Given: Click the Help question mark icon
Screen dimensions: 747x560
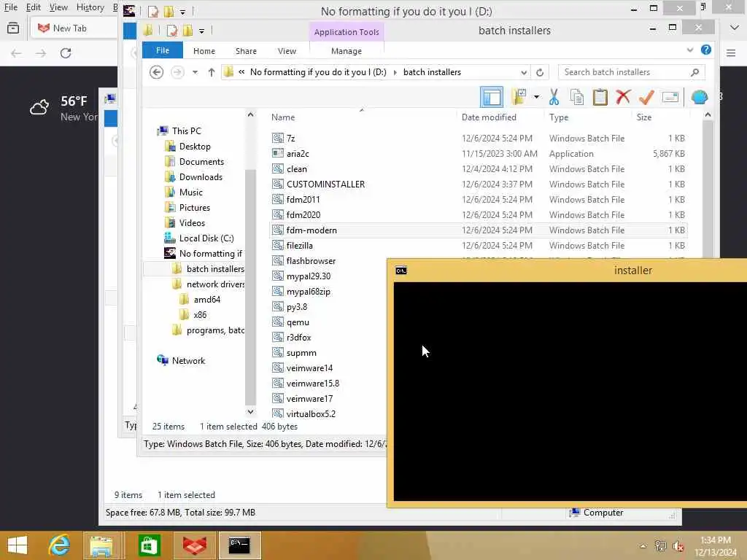Looking at the screenshot, I should coord(706,50).
